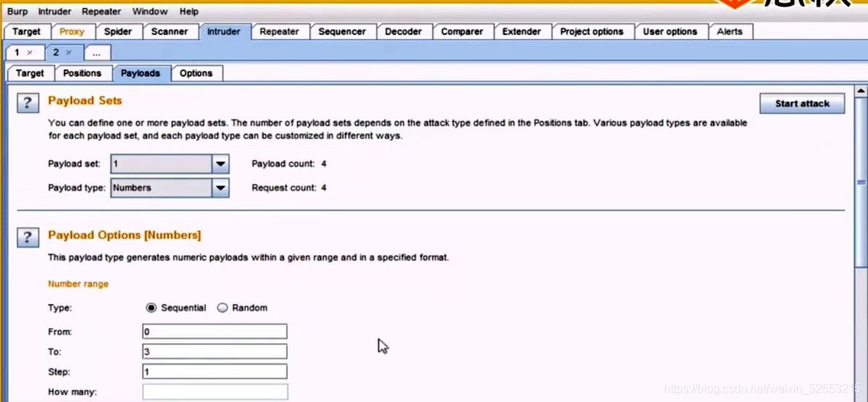Image resolution: width=868 pixels, height=402 pixels.
Task: Click the scrollbar up arrow
Action: pos(861,90)
